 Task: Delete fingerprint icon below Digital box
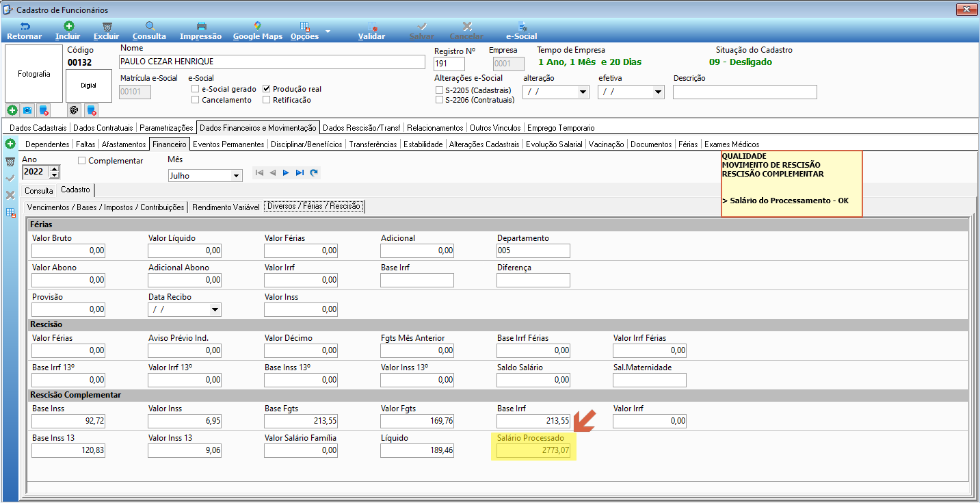pos(91,110)
